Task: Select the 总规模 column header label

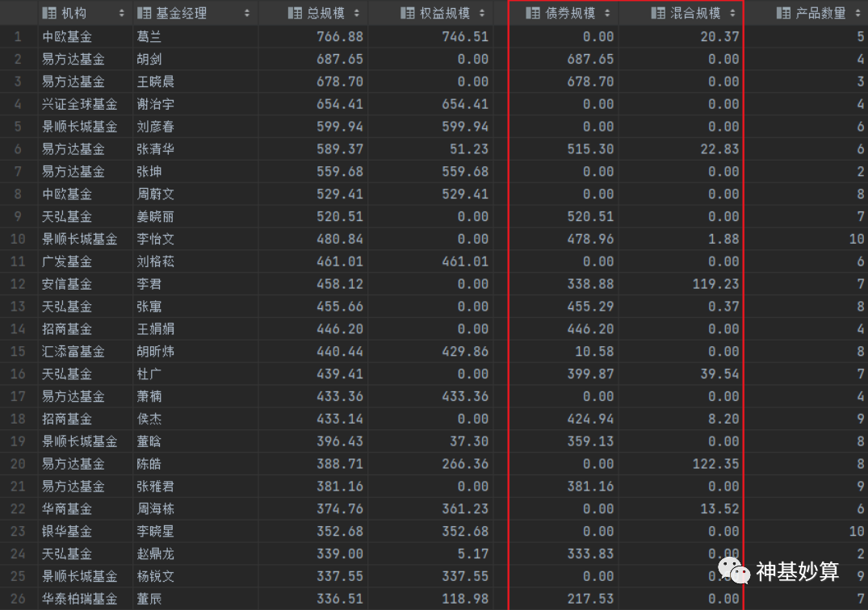Action: [x=325, y=13]
